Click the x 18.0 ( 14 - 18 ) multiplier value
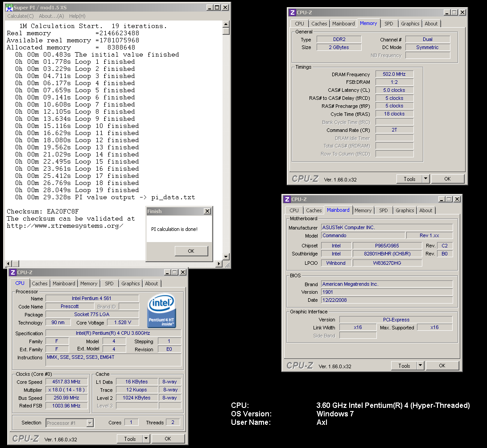This screenshot has width=487, height=448. pos(66,390)
